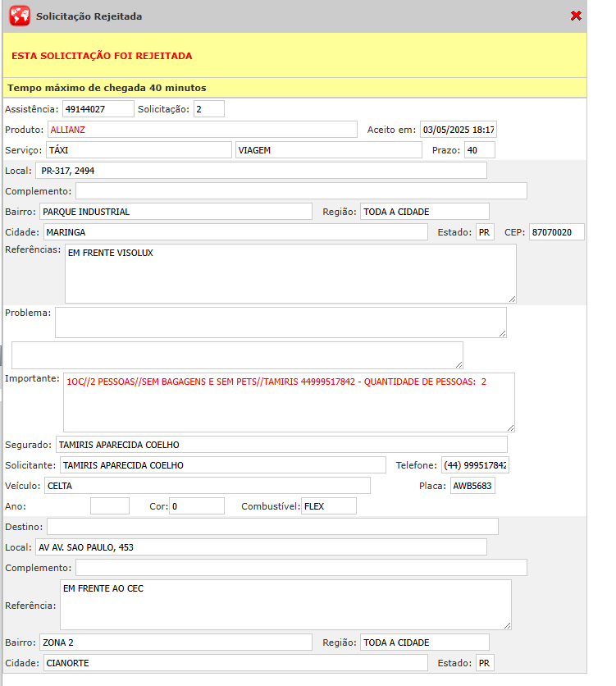Select the Serviço field showing TÁXI
The width and height of the screenshot is (616, 686).
[138, 150]
